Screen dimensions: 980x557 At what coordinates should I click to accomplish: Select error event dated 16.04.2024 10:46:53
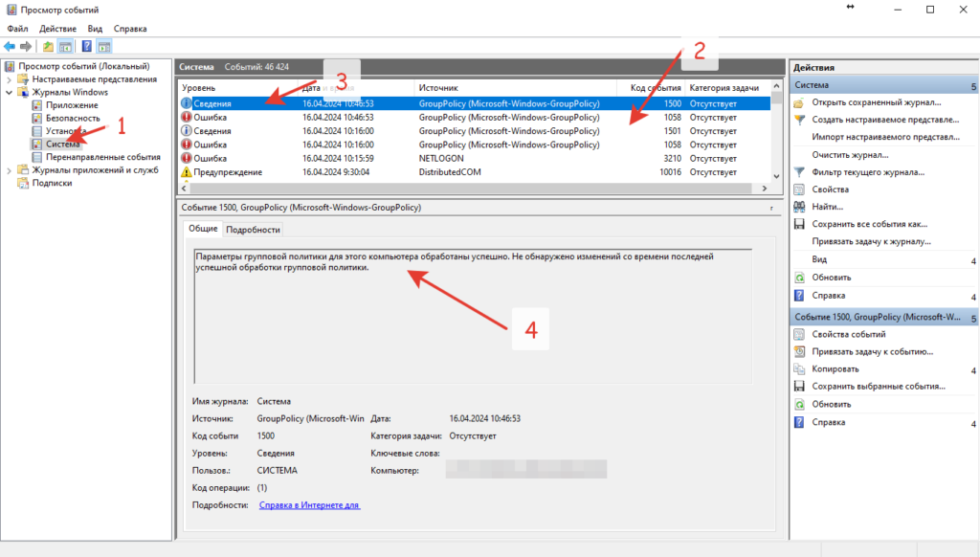pyautogui.click(x=475, y=118)
